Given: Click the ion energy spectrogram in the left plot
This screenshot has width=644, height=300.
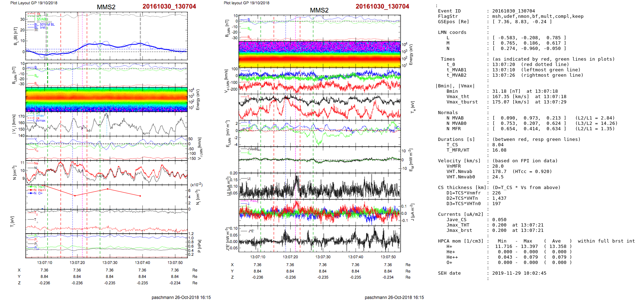Looking at the screenshot, I should 106,99.
